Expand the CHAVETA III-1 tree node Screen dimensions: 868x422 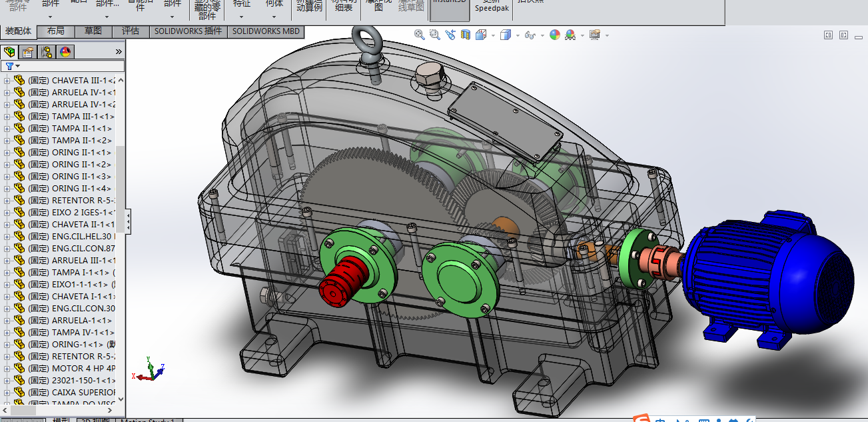7,81
